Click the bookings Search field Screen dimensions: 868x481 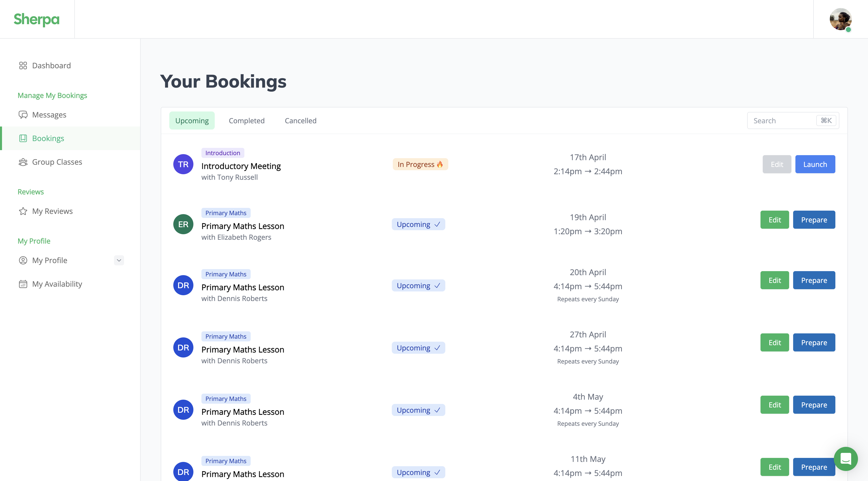(782, 121)
